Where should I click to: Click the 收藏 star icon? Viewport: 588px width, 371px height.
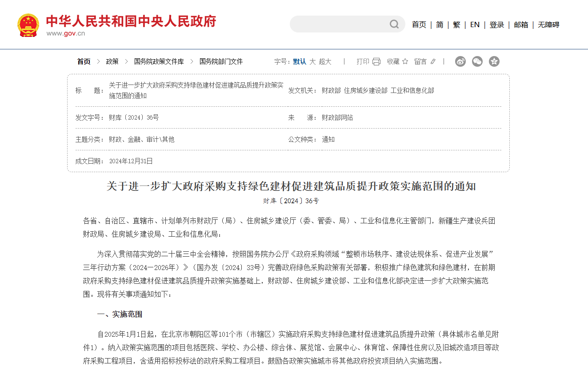405,61
